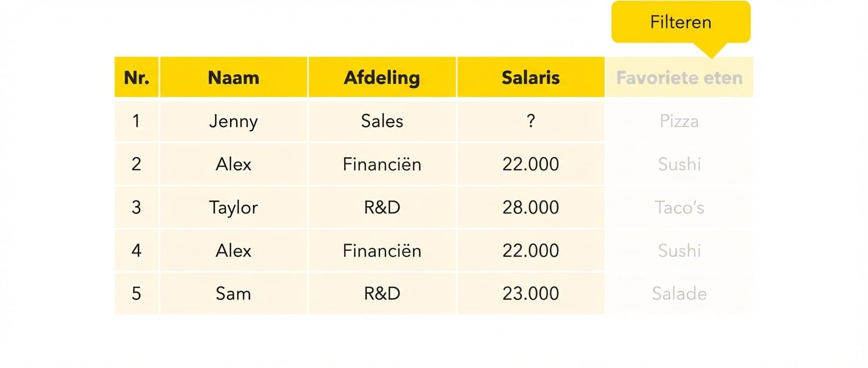Select the Sam name cell
This screenshot has height=368, width=868.
click(233, 294)
